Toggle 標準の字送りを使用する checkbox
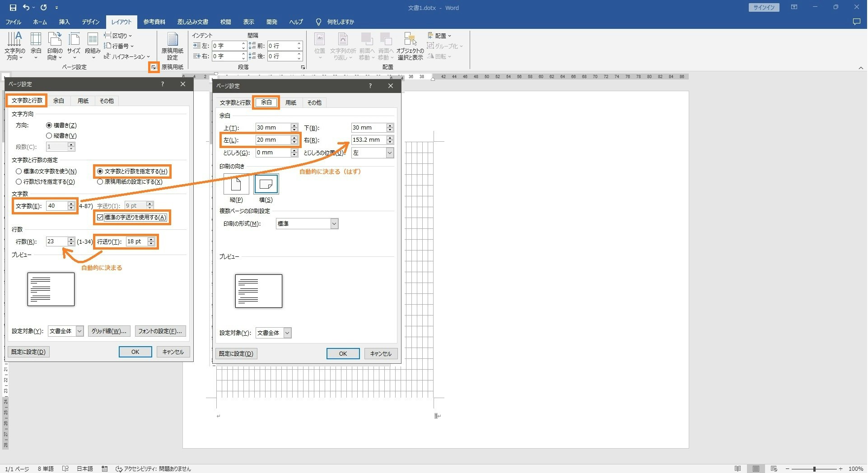This screenshot has width=868, height=473. (x=100, y=218)
